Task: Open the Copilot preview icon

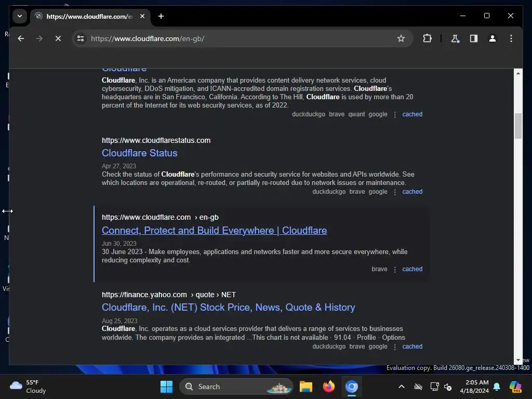Action: click(515, 387)
